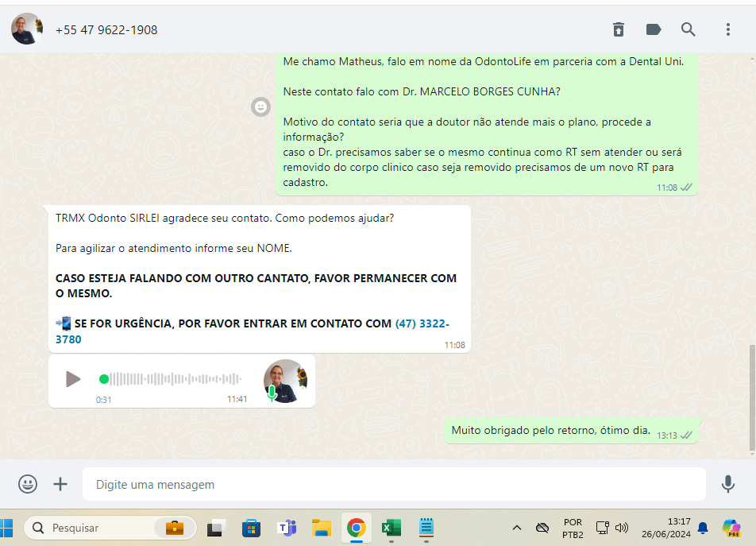The width and height of the screenshot is (756, 546).
Task: Click the emoji reaction button beside message
Action: pyautogui.click(x=260, y=106)
